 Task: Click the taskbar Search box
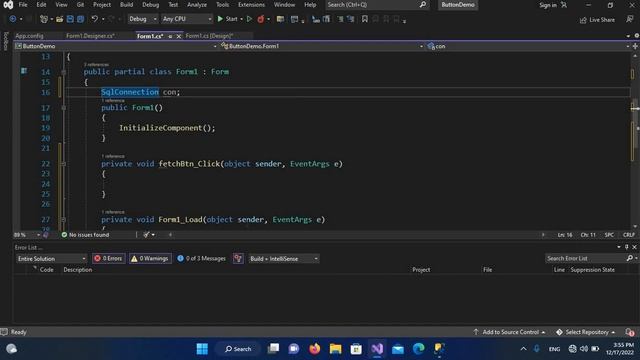(x=238, y=349)
